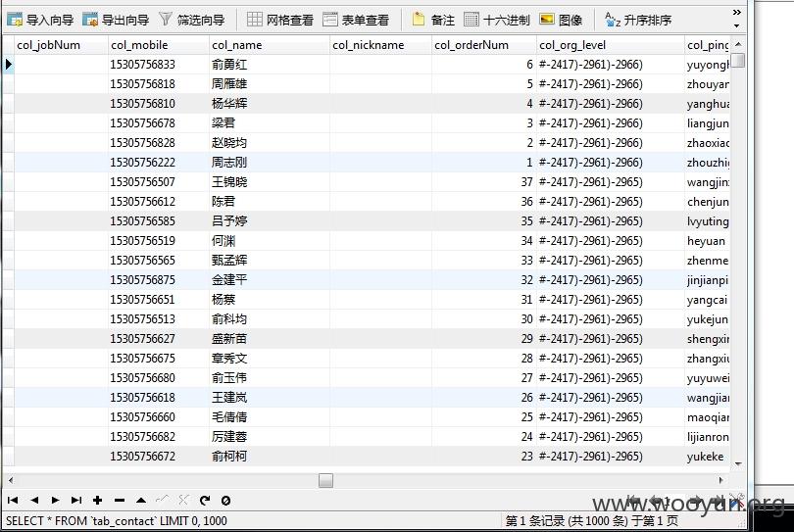Click the horizontal scrollbar right arrow
794x532 pixels.
pyautogui.click(x=720, y=480)
